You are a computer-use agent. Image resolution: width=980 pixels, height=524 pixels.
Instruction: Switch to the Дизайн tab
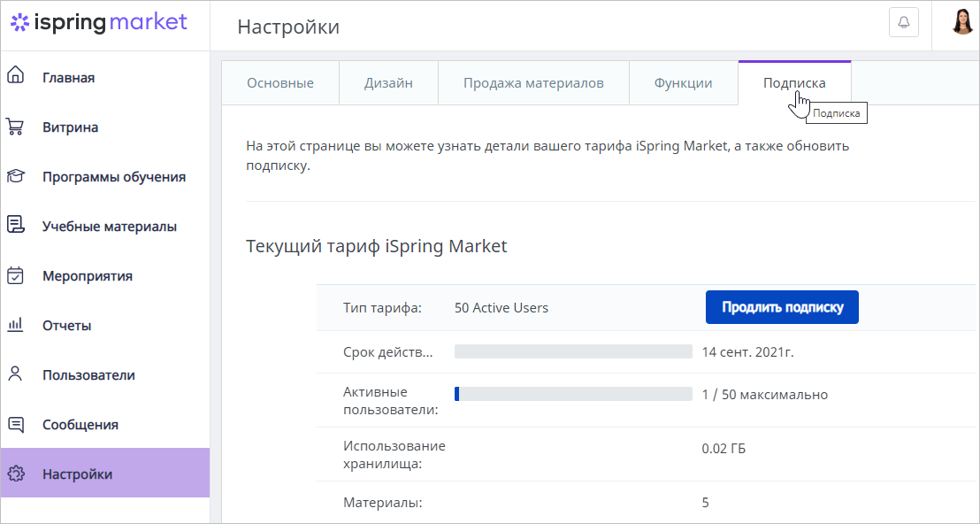coord(388,82)
